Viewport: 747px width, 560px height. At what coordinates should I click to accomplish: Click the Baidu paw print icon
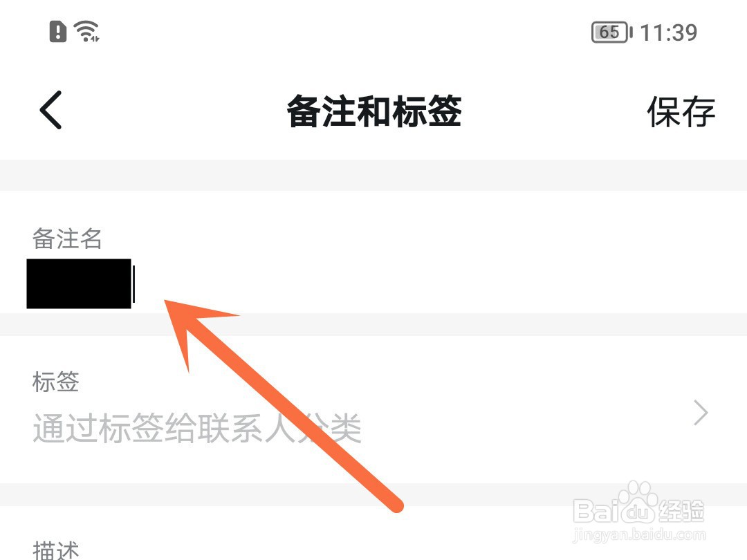coord(639,494)
